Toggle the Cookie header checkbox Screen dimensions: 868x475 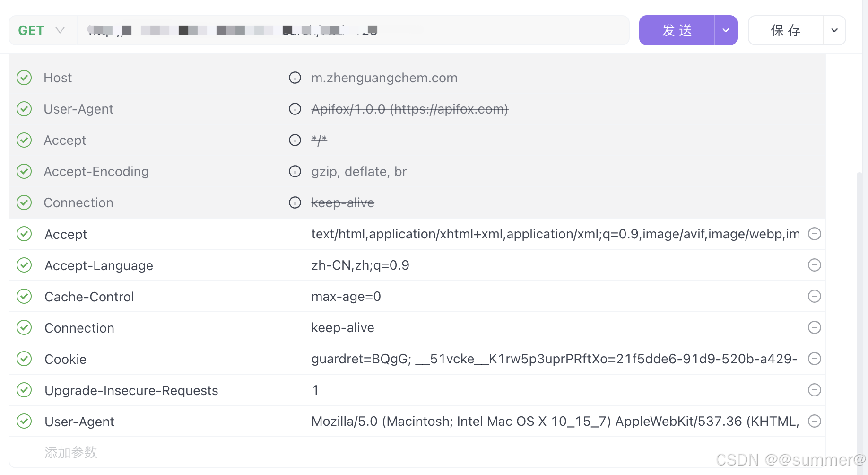pyautogui.click(x=24, y=359)
